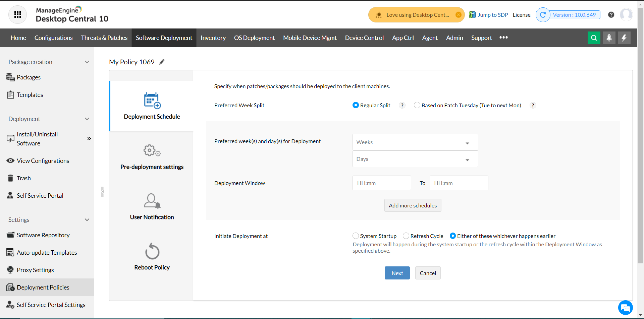Click the lightning bolt quick actions icon
Screen dimensions: 644x319
pyautogui.click(x=624, y=38)
